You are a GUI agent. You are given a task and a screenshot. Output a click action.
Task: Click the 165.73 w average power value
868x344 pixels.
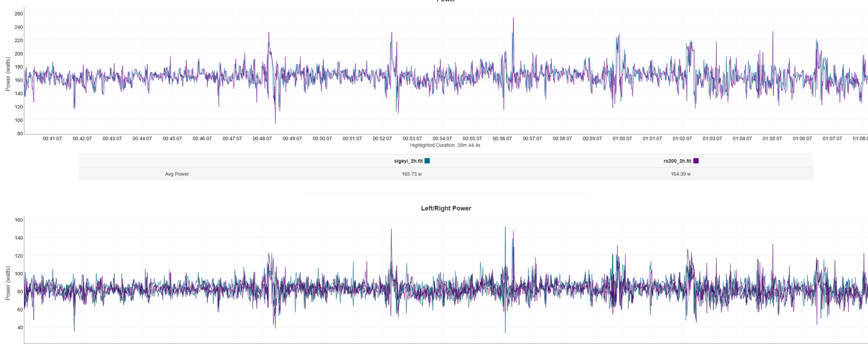pyautogui.click(x=411, y=174)
